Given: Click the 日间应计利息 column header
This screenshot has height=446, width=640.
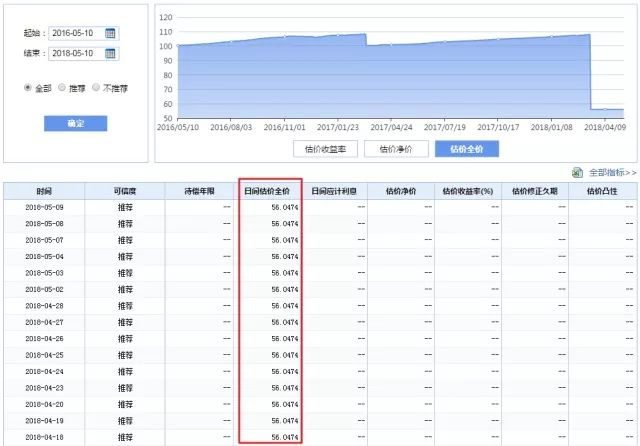Looking at the screenshot, I should 334,191.
